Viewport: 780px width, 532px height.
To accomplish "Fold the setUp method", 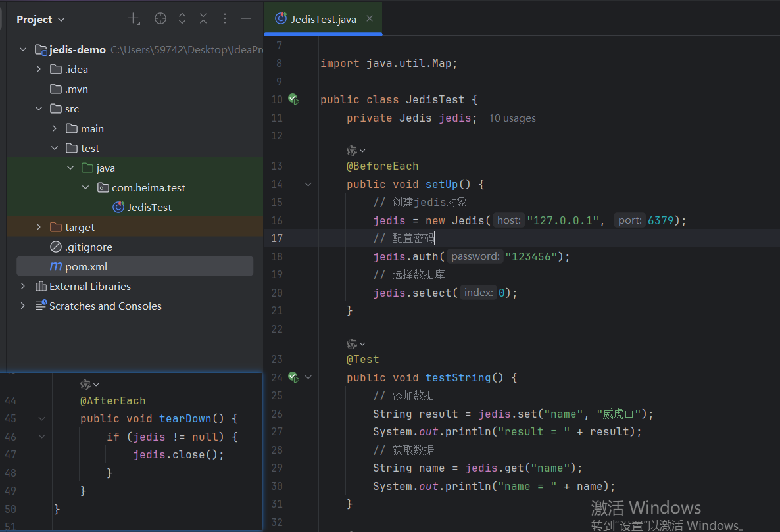I will coord(308,185).
